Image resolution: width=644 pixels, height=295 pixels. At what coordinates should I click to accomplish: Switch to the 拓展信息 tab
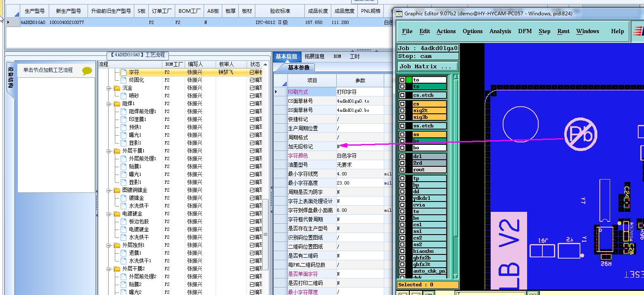pyautogui.click(x=315, y=56)
